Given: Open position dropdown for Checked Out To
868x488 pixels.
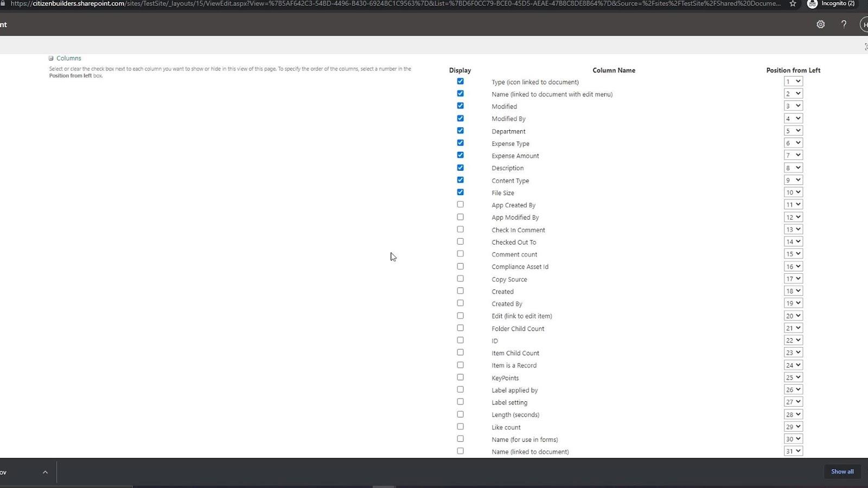Looking at the screenshot, I should [793, 242].
